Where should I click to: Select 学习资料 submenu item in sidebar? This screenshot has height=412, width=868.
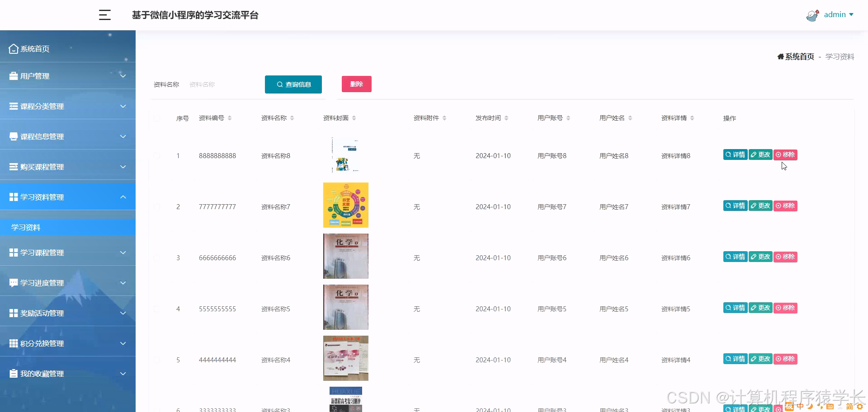click(x=25, y=227)
